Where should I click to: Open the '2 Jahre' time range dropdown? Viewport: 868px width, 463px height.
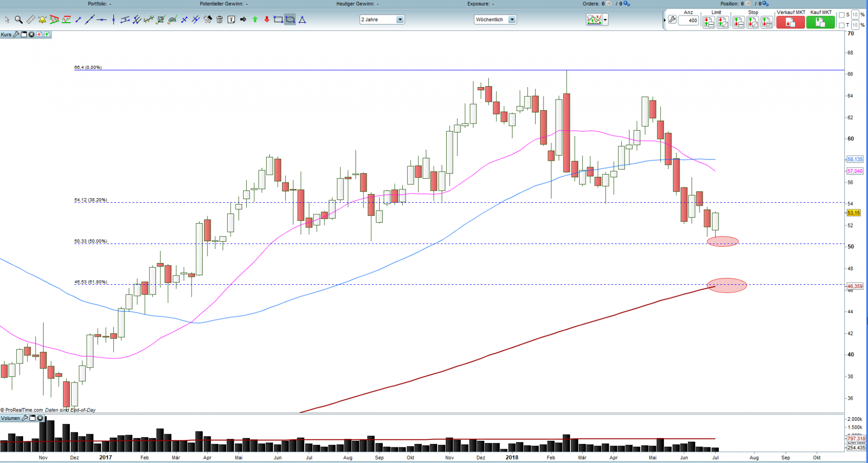tap(400, 19)
